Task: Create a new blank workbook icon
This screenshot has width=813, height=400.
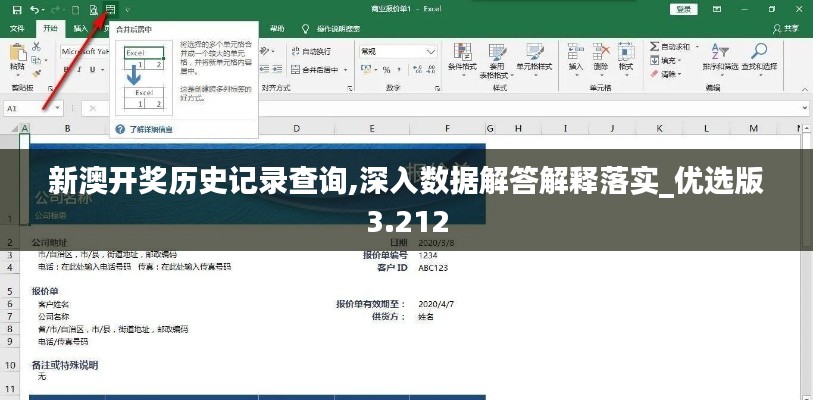Action: tap(76, 9)
